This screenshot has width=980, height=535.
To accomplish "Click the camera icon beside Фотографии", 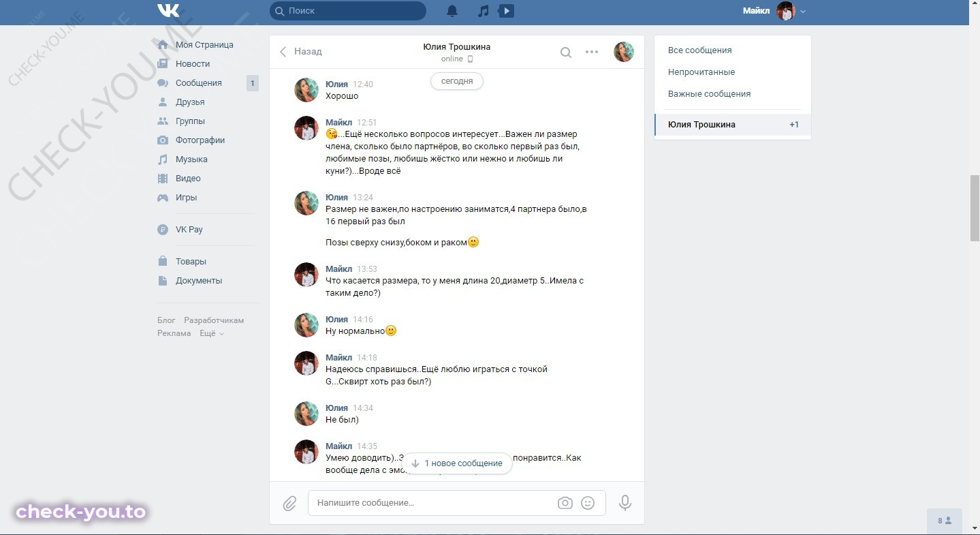I will [163, 140].
